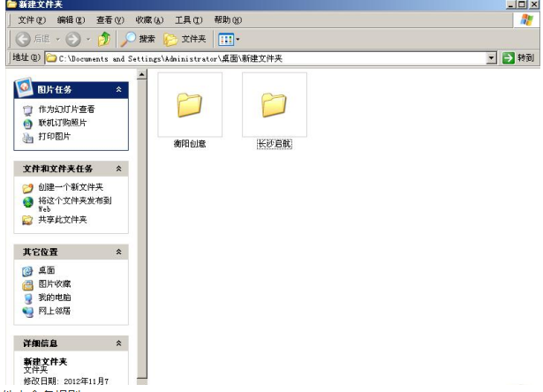543x392 pixels.
Task: Open the 工具(T) menu
Action: point(188,20)
